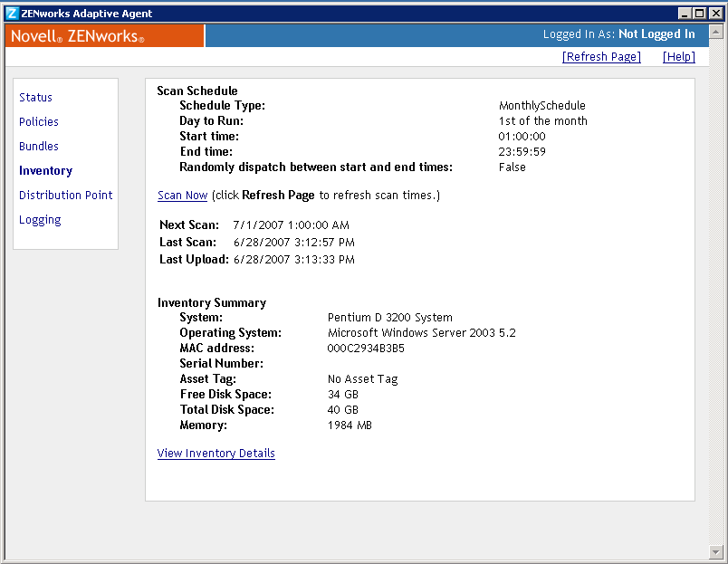This screenshot has width=728, height=564.
Task: Click the scrollbar down arrow
Action: pos(715,552)
